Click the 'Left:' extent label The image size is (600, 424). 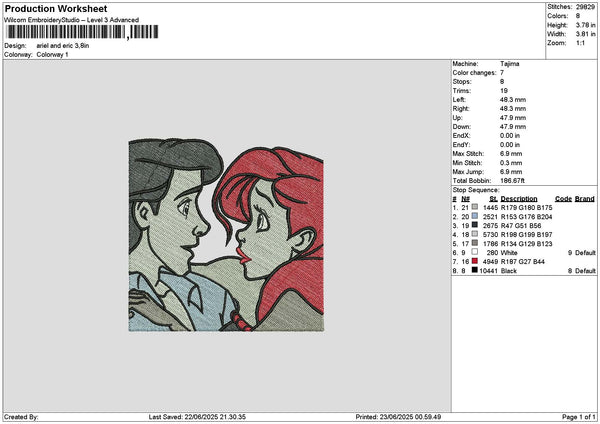coord(459,99)
